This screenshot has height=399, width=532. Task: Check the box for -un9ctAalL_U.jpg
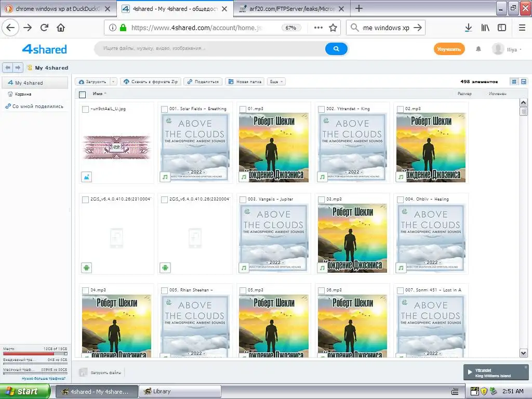pos(86,109)
